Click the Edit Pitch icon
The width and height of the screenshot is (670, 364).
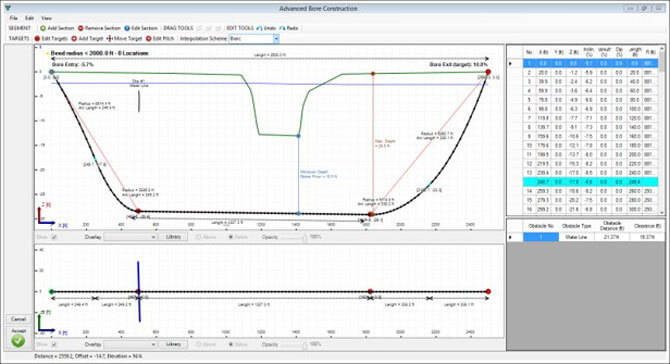149,38
